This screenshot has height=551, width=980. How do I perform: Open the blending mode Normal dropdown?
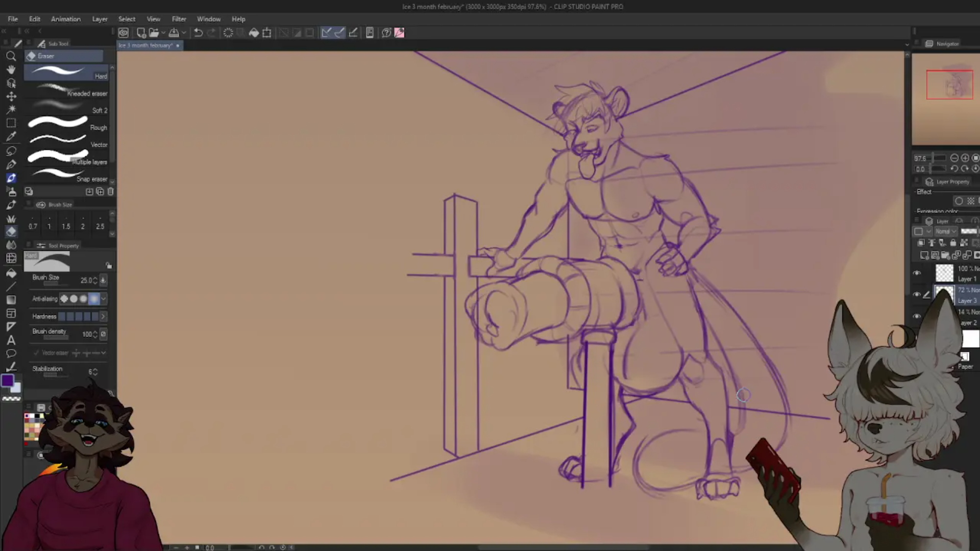[946, 231]
